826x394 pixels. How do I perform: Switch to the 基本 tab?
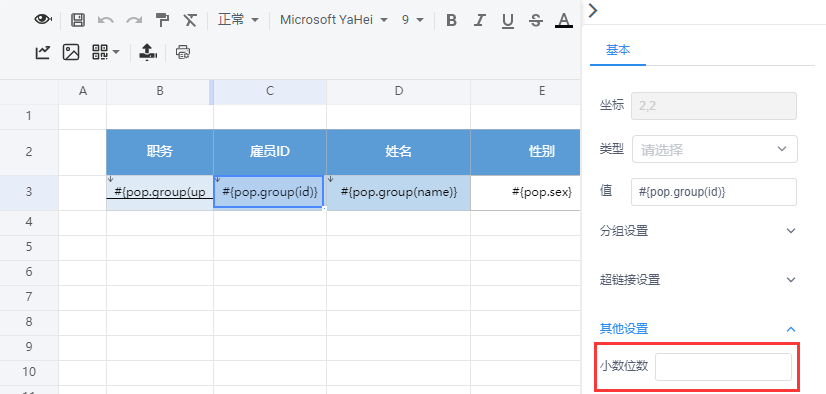(618, 50)
